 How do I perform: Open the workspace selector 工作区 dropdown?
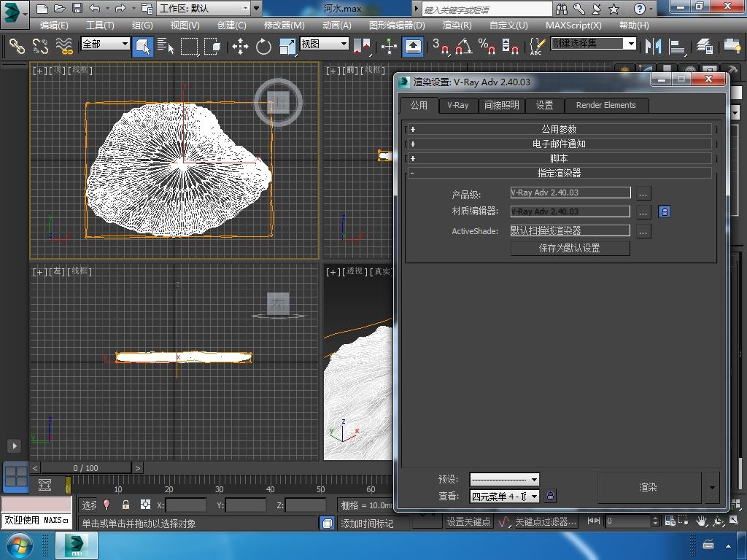[x=204, y=8]
